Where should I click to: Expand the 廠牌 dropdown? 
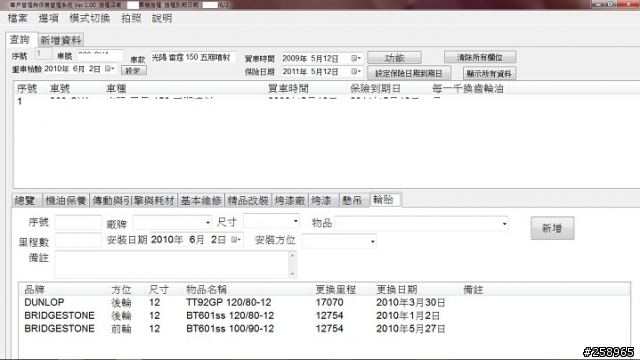pyautogui.click(x=207, y=223)
